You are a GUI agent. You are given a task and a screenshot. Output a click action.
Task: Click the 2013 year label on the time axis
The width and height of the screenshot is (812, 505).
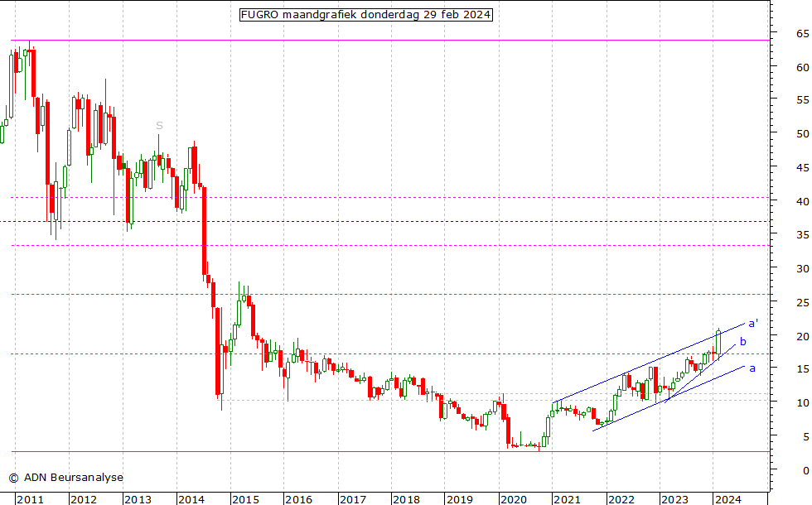pyautogui.click(x=138, y=499)
